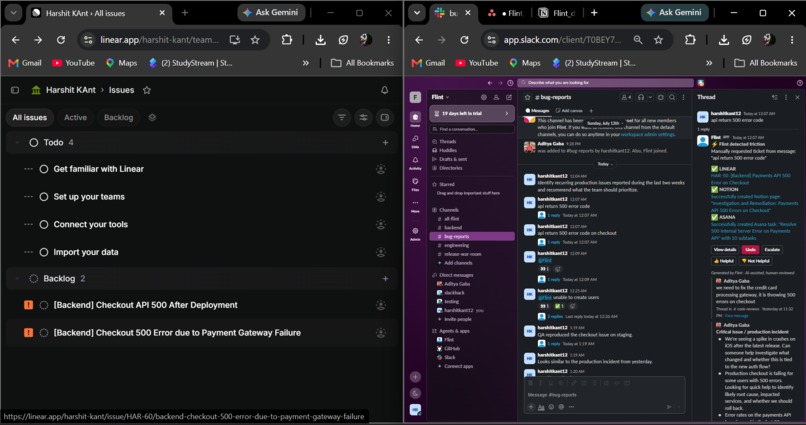The image size is (806, 425).
Task: Click the Slack new message compose icon
Action: coord(509,97)
